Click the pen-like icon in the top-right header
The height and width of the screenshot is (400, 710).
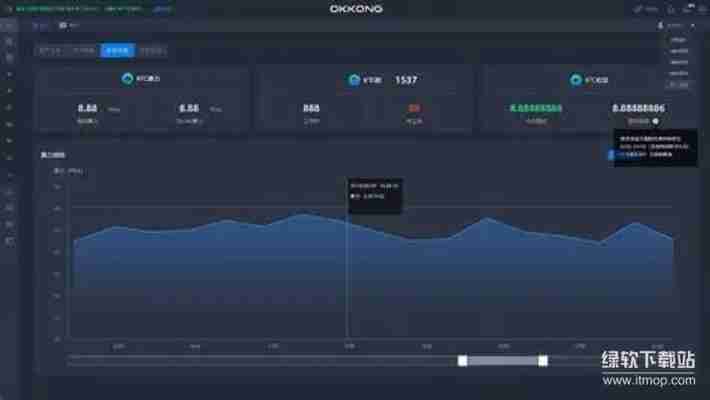point(638,9)
